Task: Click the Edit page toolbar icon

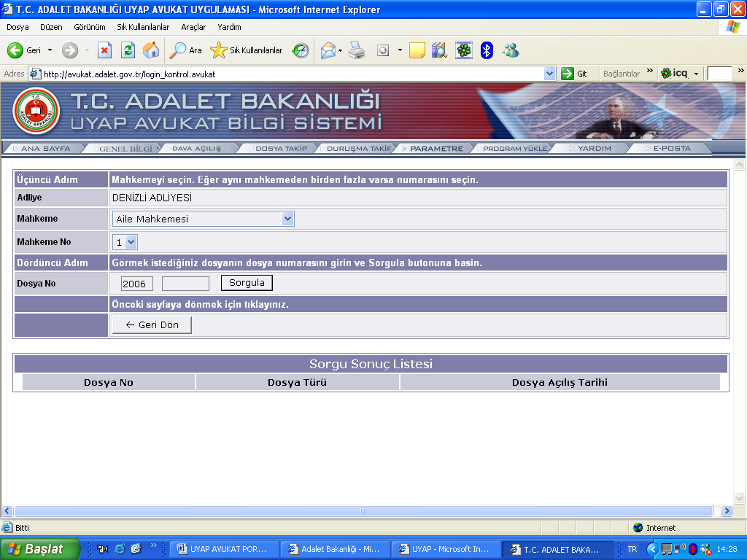Action: coord(383,50)
